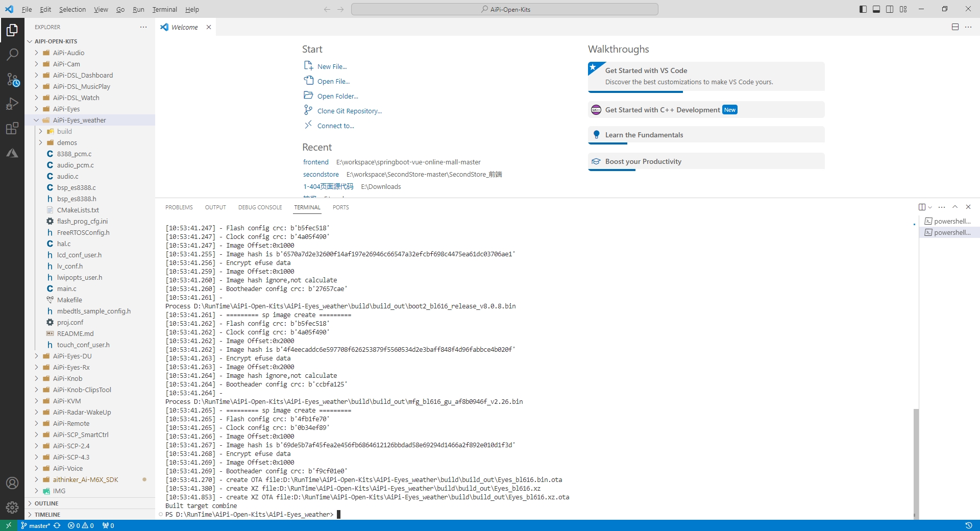
Task: Click the forwarded ports status indicator
Action: [108, 525]
